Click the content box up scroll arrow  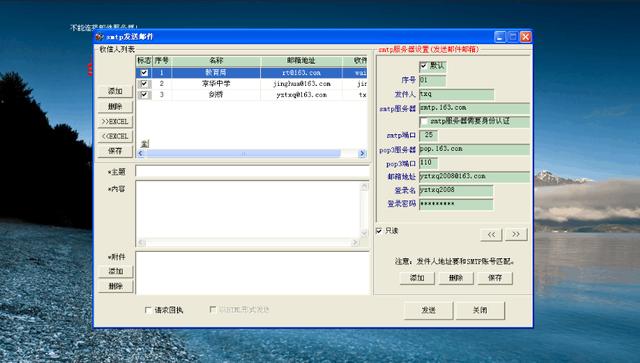364,186
